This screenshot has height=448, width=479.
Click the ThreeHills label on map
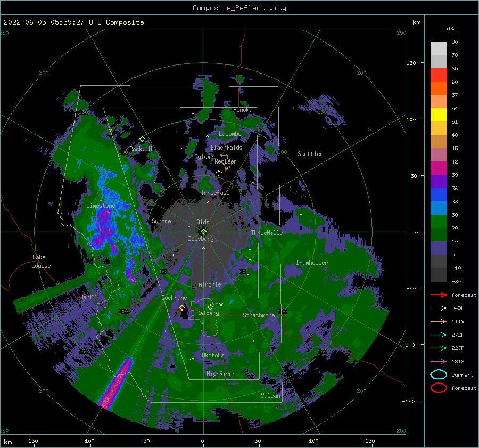[x=267, y=233]
